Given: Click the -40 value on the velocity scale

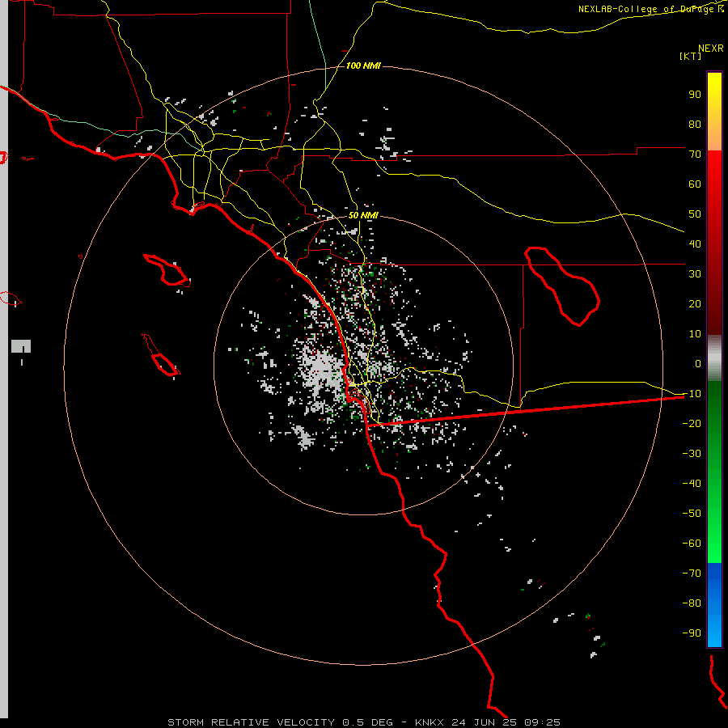Looking at the screenshot, I should coord(692,484).
